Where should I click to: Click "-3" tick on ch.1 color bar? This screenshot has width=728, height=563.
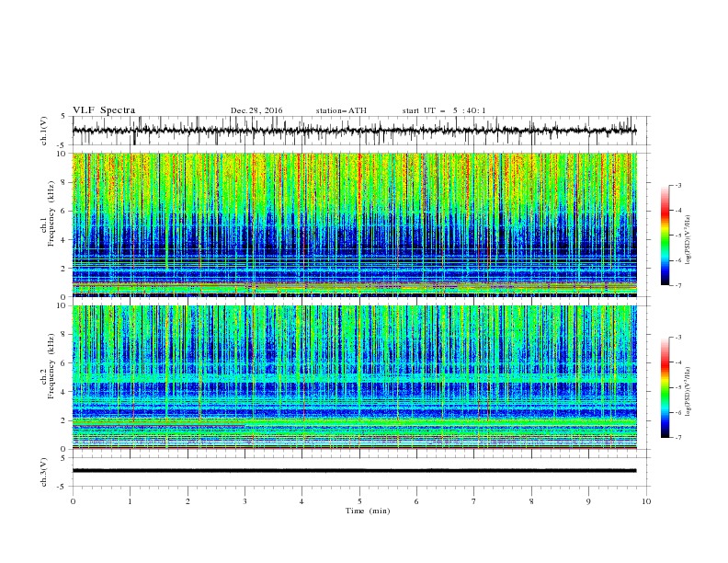pos(678,185)
